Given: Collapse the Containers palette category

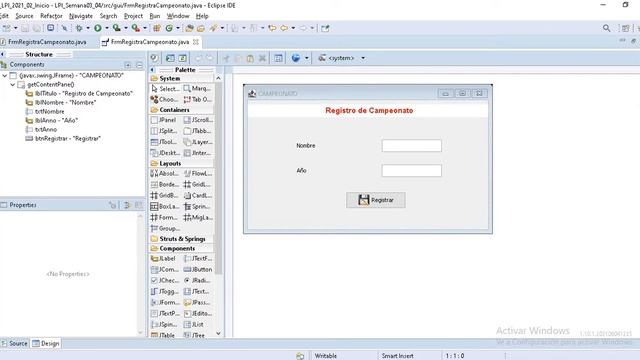Looking at the screenshot, I should pyautogui.click(x=181, y=110).
